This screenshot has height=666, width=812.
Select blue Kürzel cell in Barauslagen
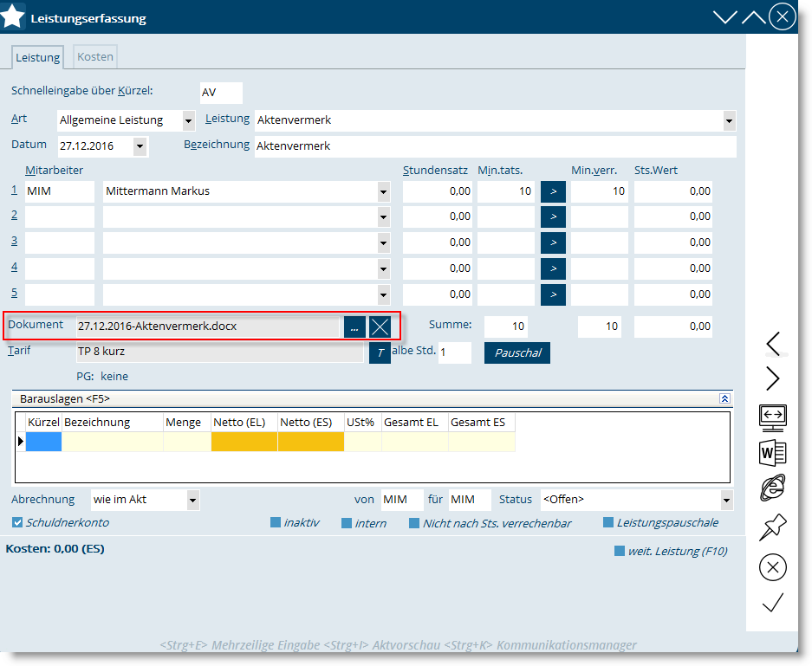[x=43, y=442]
